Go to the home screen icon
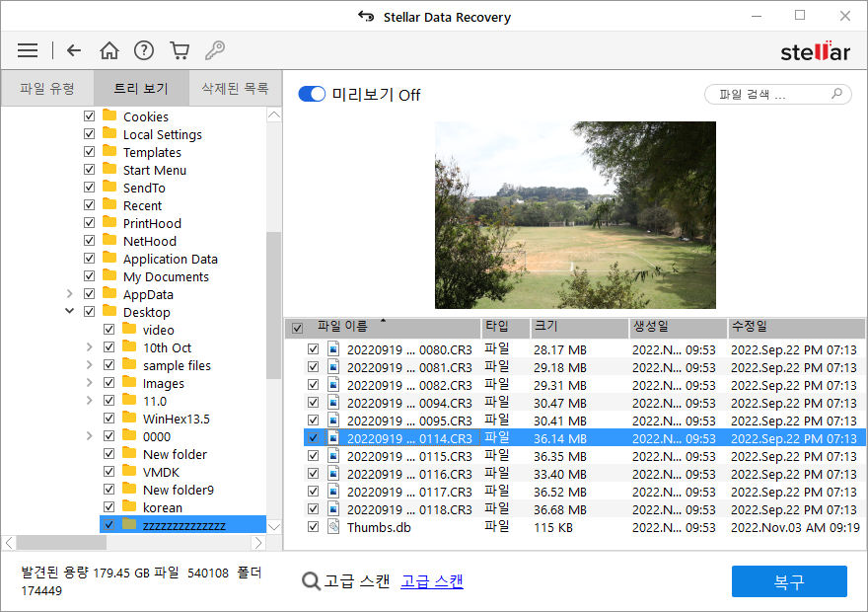 pos(109,50)
